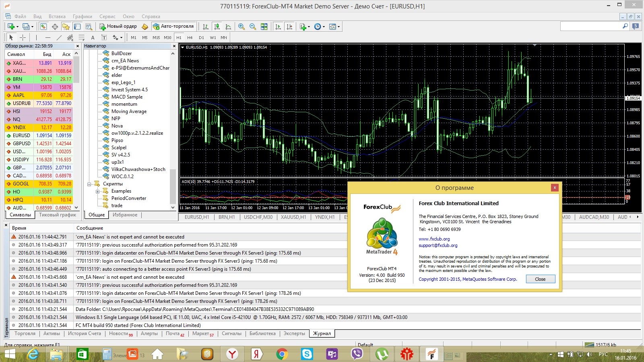Switch timeframe to MN
Viewport: 644px width, 362px height.
pyautogui.click(x=224, y=37)
